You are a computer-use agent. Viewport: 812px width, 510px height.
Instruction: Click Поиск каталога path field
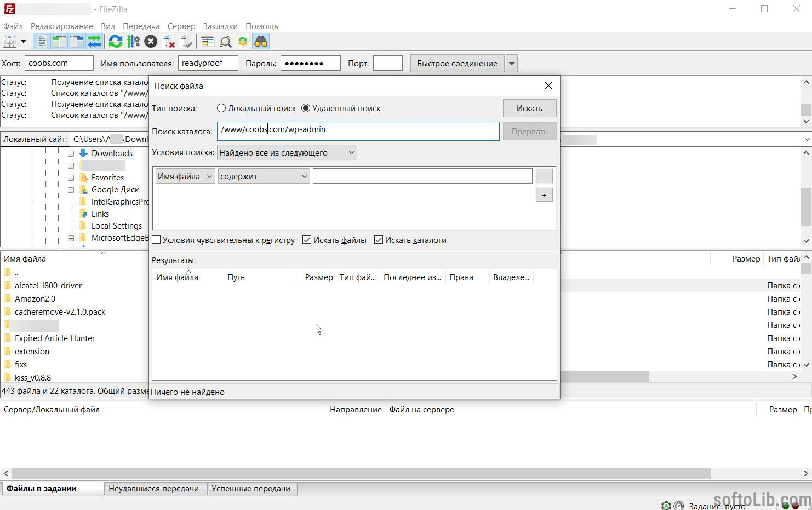pos(358,131)
